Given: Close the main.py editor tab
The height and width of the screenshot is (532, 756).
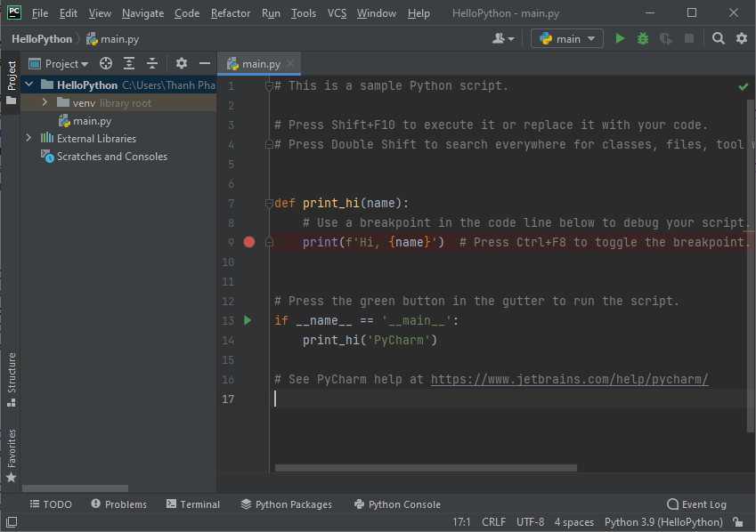Looking at the screenshot, I should click(x=290, y=63).
